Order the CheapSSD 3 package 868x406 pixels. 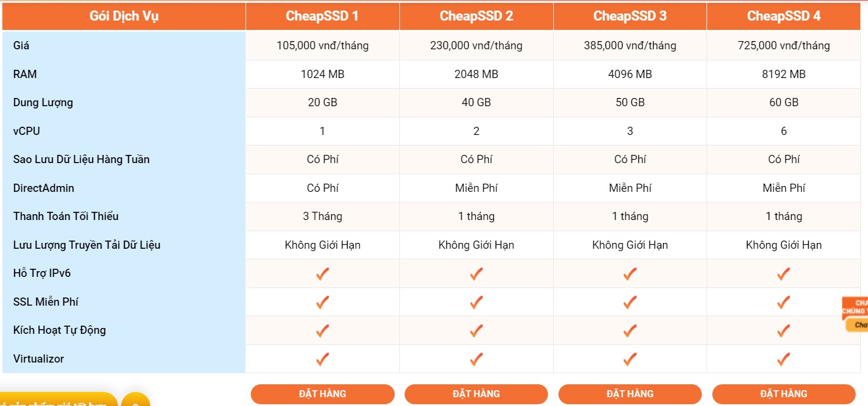pyautogui.click(x=630, y=394)
